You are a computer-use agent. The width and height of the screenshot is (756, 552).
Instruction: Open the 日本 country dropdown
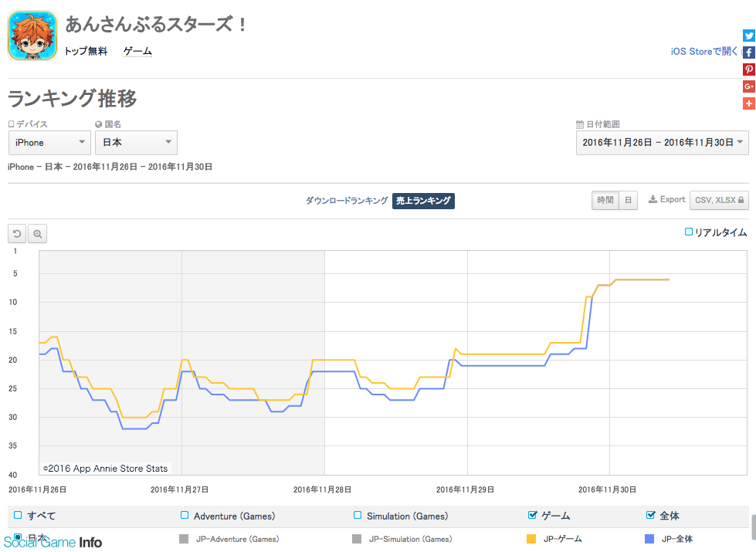point(136,143)
